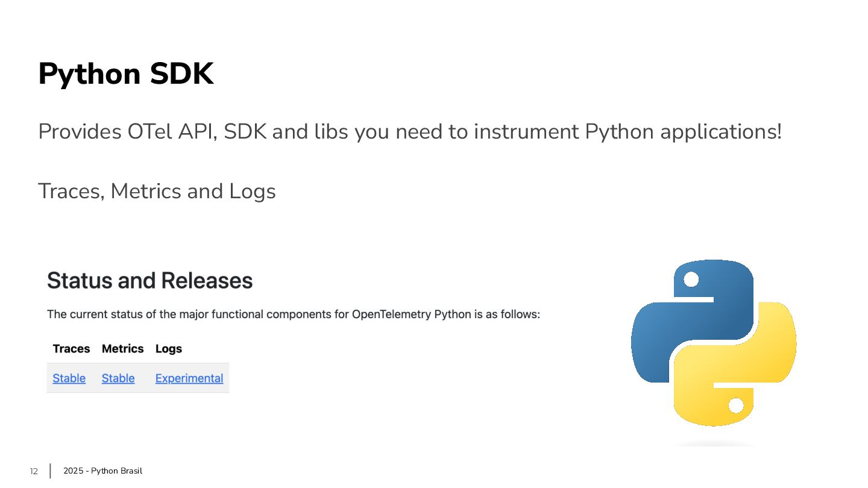Open the Stable link under Traces
Image resolution: width=868 pixels, height=488 pixels.
point(69,378)
